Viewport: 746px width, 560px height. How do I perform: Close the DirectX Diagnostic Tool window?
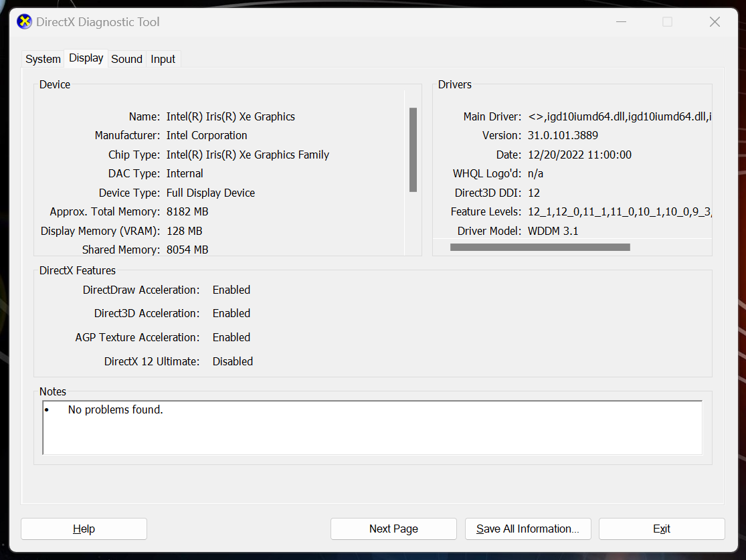(x=715, y=22)
